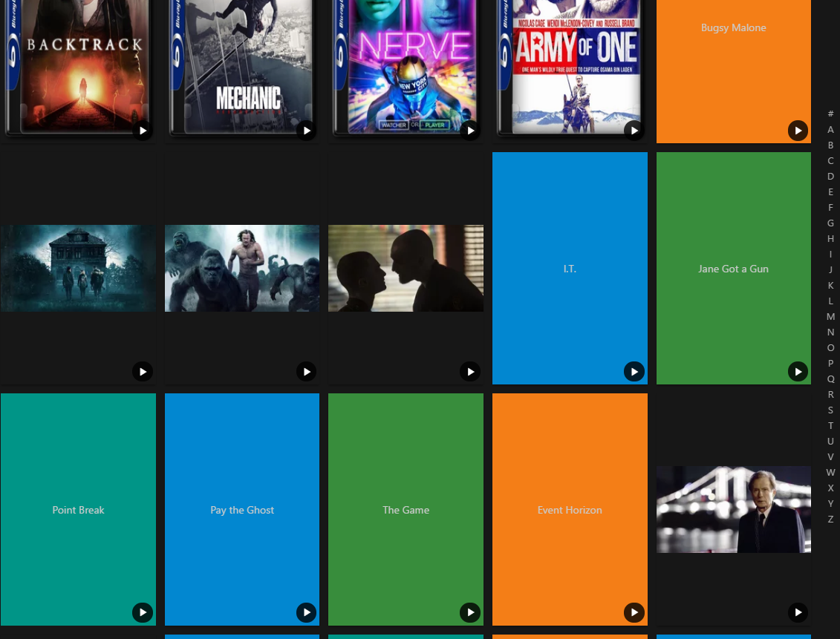The height and width of the screenshot is (639, 840).
Task: Jump to letter N in alphabet index
Action: tap(830, 332)
